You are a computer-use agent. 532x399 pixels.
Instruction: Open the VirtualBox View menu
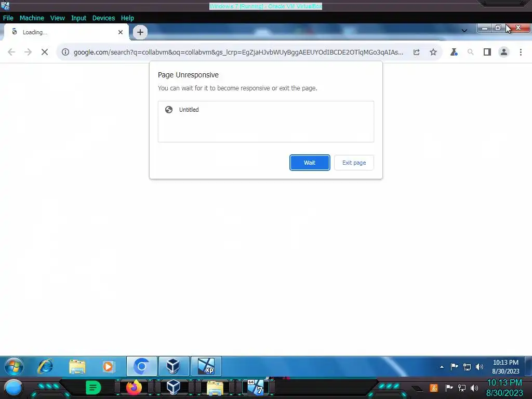pyautogui.click(x=57, y=18)
